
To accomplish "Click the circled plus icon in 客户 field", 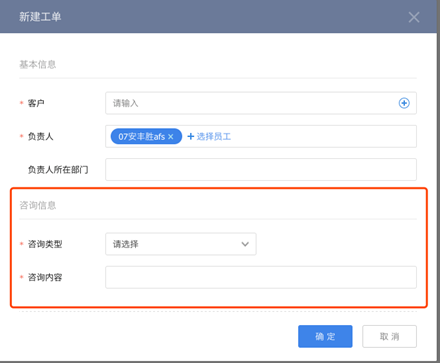I will point(404,103).
